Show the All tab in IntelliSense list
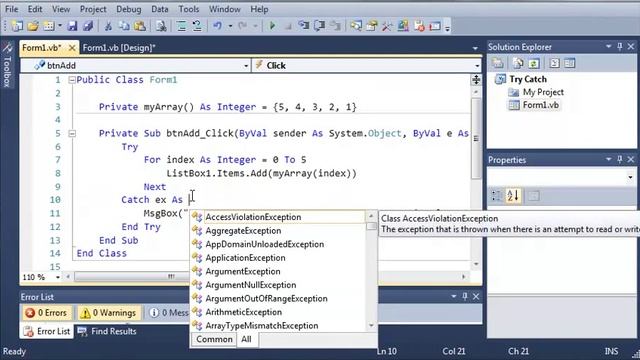 (x=246, y=339)
